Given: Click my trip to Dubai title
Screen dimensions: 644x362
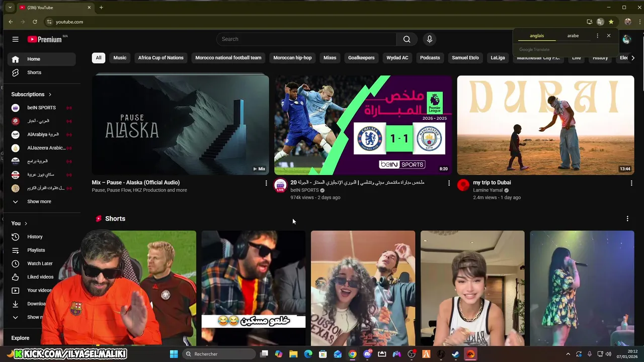Looking at the screenshot, I should (492, 183).
